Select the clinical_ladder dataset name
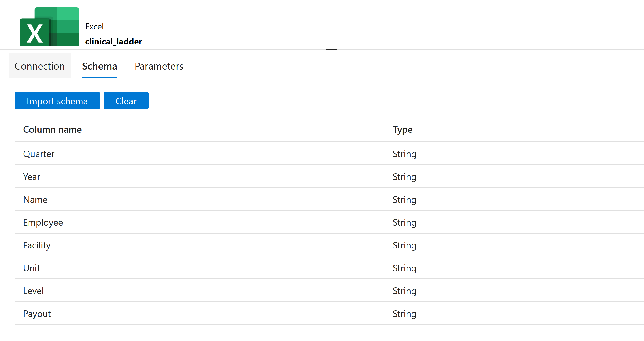The height and width of the screenshot is (341, 644). tap(113, 42)
